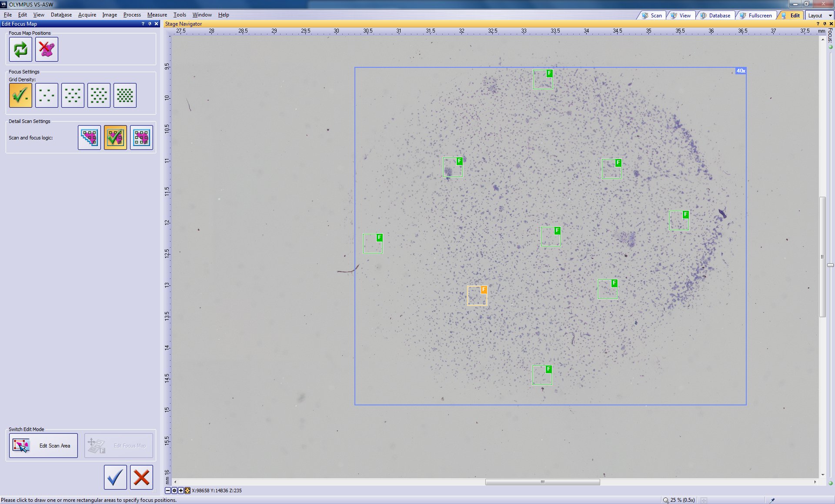Expand the Focus side panel tab
Viewport: 835px width, 504px height.
tap(830, 36)
